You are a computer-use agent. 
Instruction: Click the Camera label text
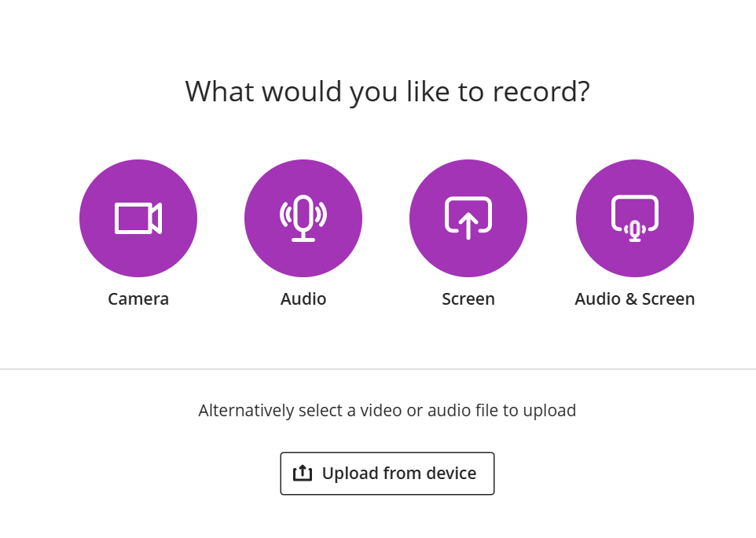(138, 299)
